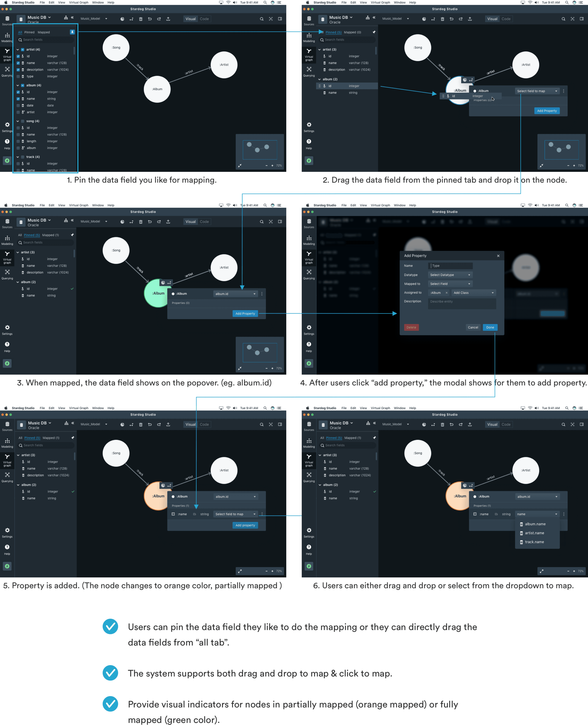Click the red Delete button
The width and height of the screenshot is (588, 725).
pyautogui.click(x=411, y=327)
